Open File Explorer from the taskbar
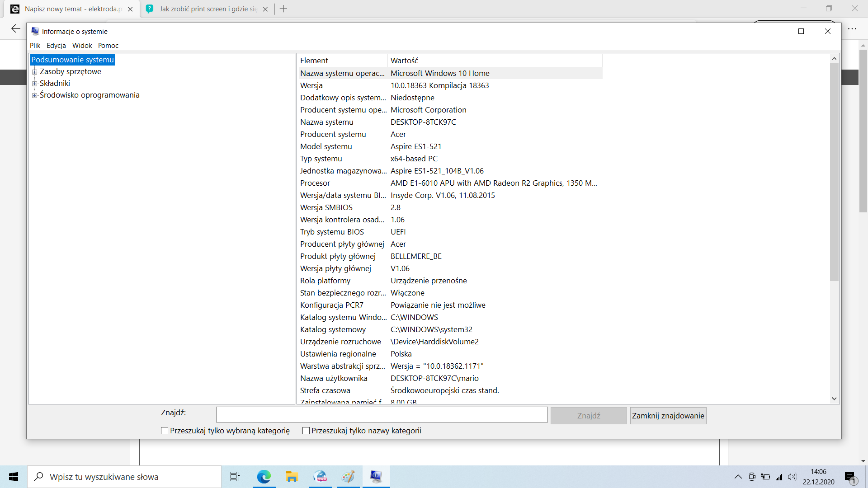Screen dimensions: 868x488 tap(292, 477)
